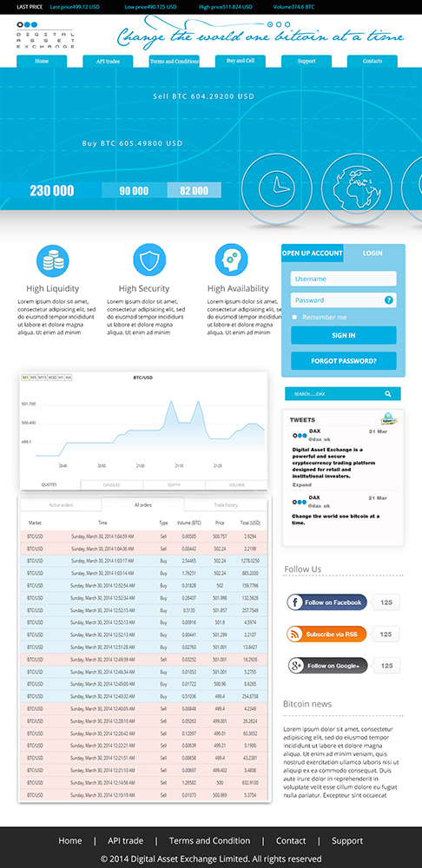The width and height of the screenshot is (422, 868).
Task: Open the API trades navigation tab
Action: (x=108, y=62)
